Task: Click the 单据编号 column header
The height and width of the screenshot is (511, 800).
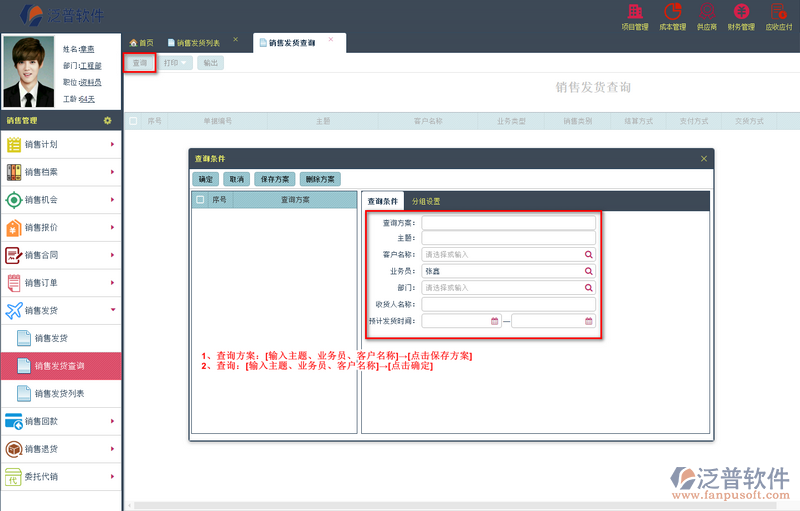Action: pyautogui.click(x=218, y=121)
